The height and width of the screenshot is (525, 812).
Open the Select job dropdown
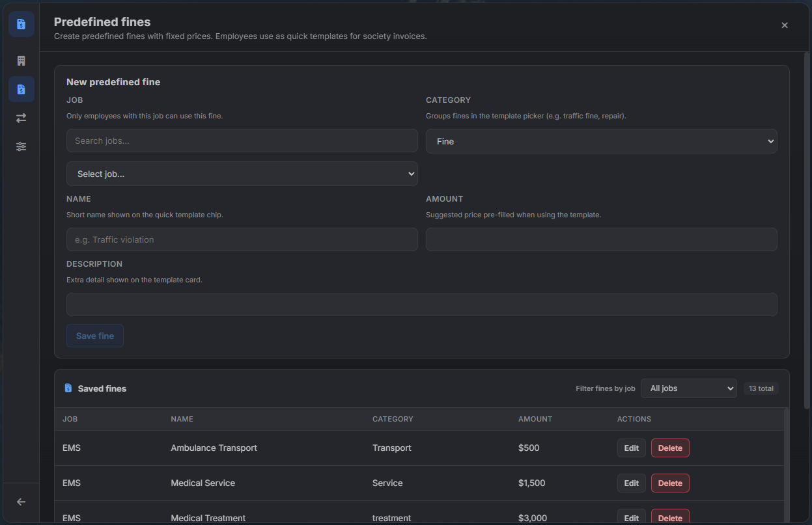(x=242, y=174)
